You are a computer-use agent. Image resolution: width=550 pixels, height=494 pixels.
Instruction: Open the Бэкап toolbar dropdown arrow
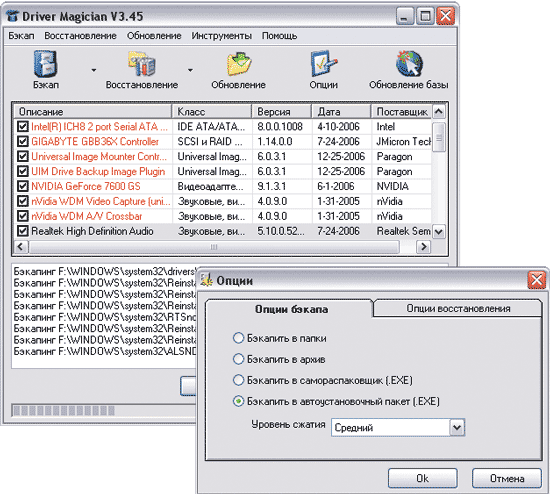pos(94,70)
